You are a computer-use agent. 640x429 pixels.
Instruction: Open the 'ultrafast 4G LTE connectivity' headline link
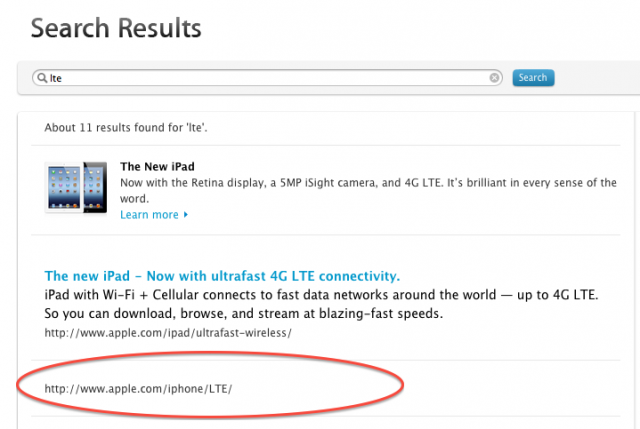click(222, 276)
